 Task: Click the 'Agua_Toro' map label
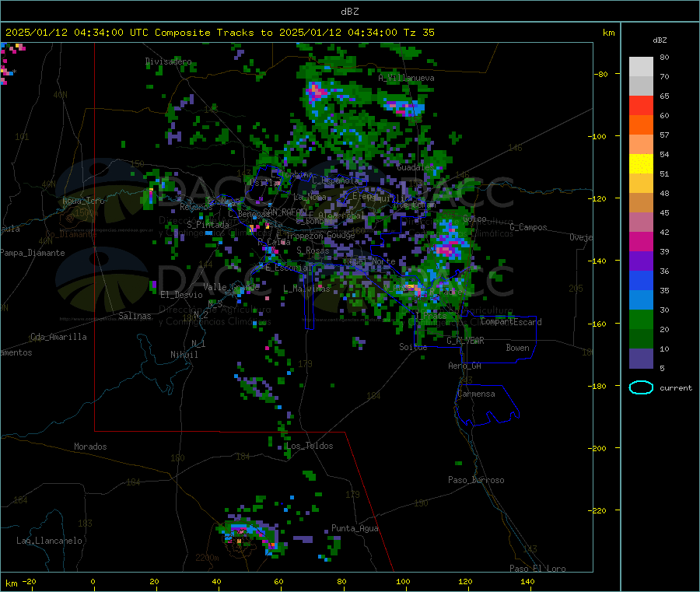point(83,201)
